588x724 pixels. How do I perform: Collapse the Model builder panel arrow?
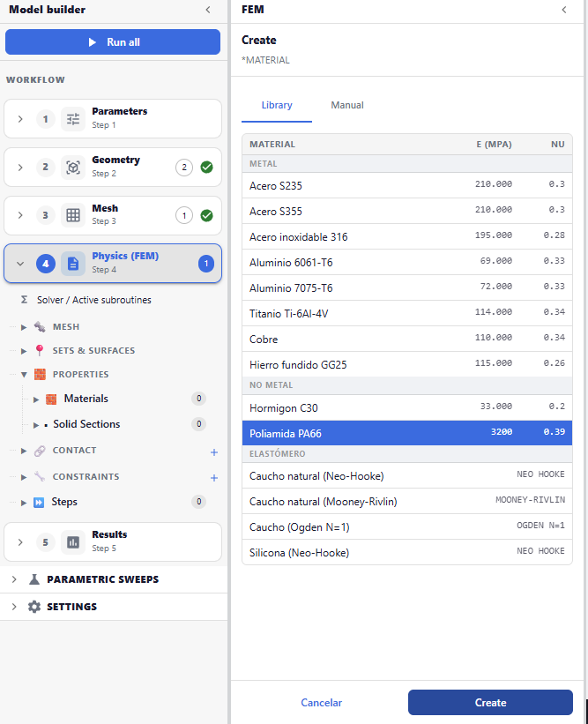point(208,10)
